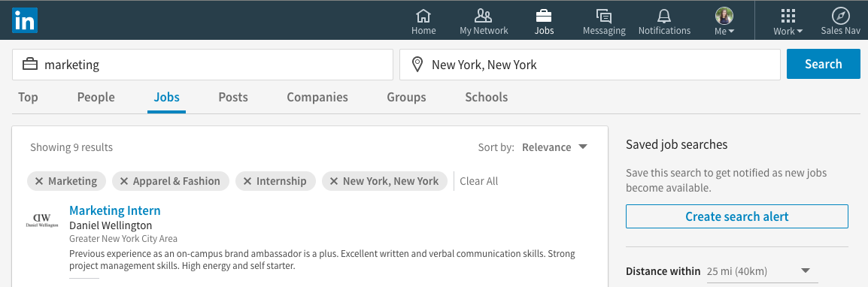The width and height of the screenshot is (868, 287).
Task: Focus the marketing keyword search field
Action: coord(202,65)
